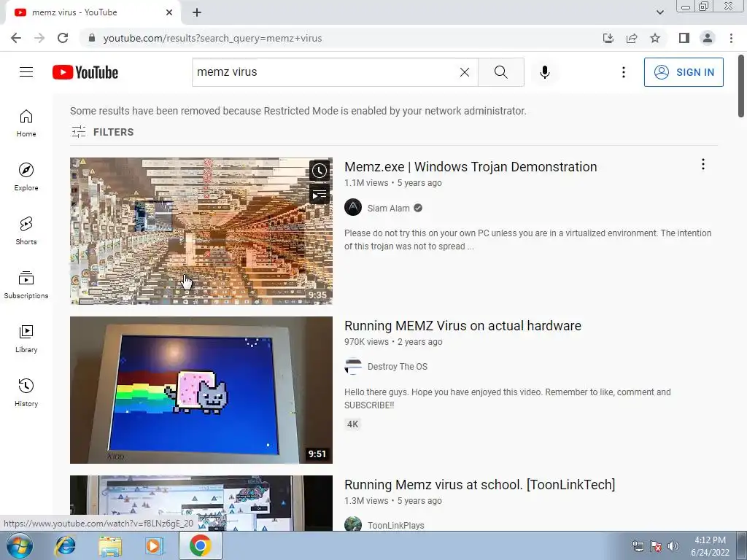Play the Memz.exe Trojan Demonstration thumbnail

(201, 231)
